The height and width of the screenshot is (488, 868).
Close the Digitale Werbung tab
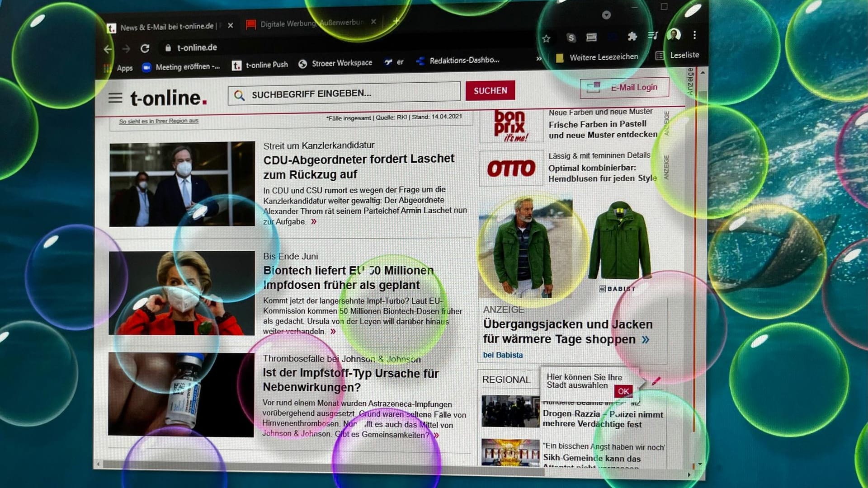(x=373, y=22)
